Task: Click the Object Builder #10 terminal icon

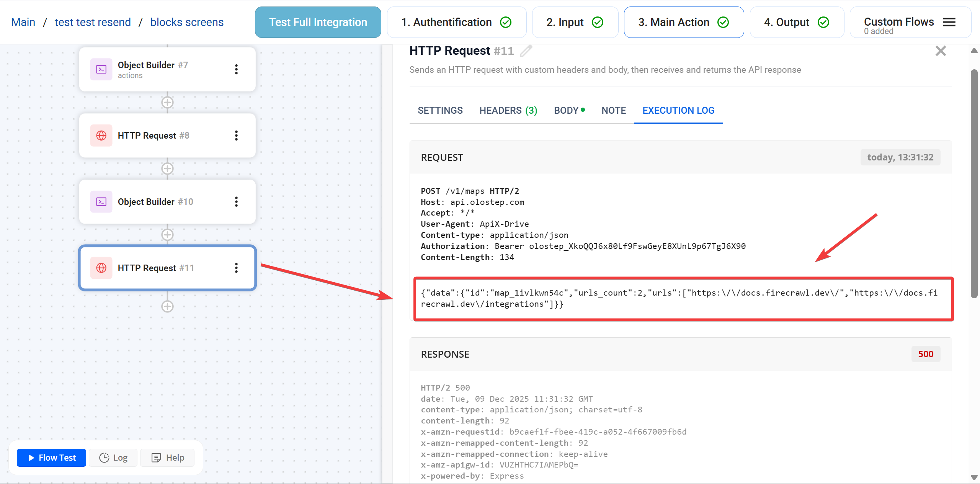Action: point(101,202)
